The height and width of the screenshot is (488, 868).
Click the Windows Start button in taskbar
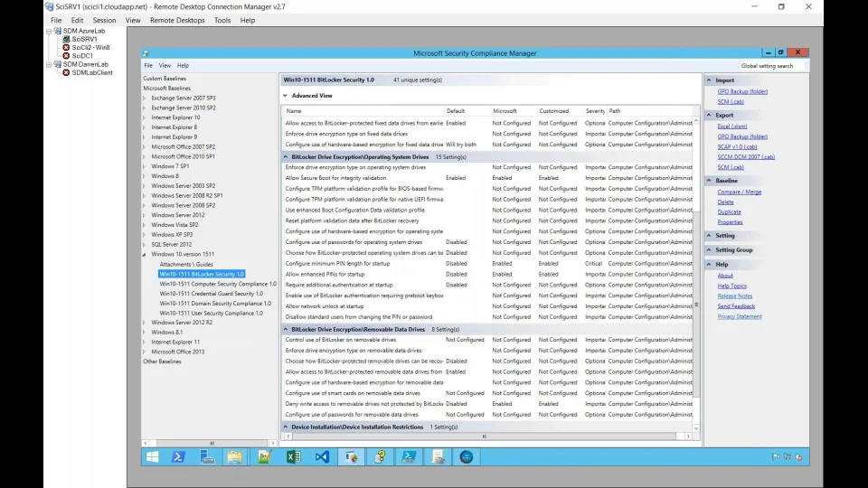152,457
